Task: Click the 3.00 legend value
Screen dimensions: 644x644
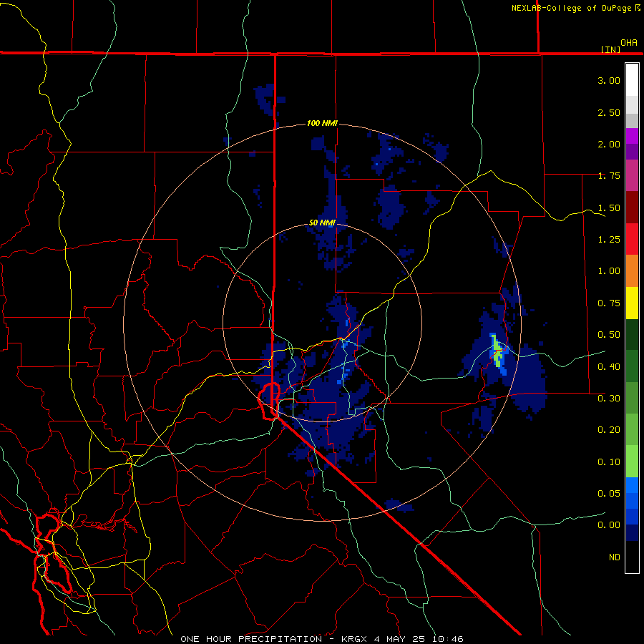Action: click(x=609, y=80)
